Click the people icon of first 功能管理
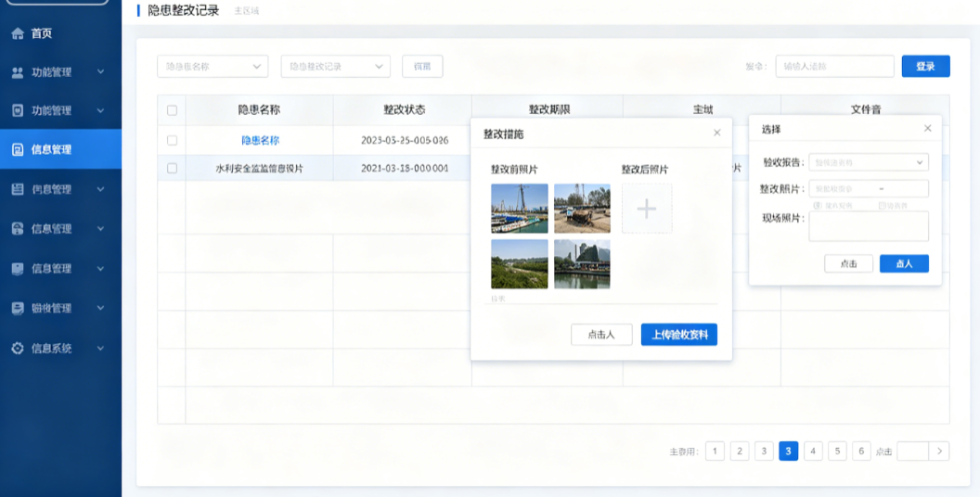Viewport: 980px width, 497px height. click(18, 72)
